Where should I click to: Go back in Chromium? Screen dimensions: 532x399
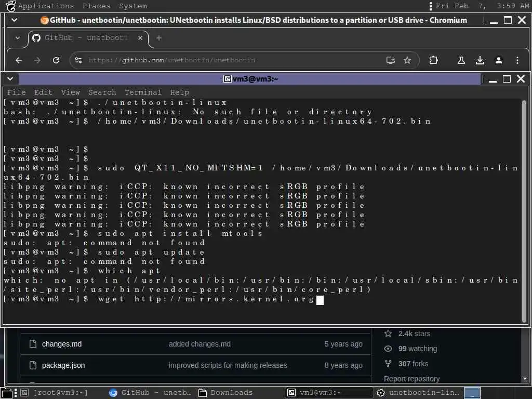click(x=19, y=60)
